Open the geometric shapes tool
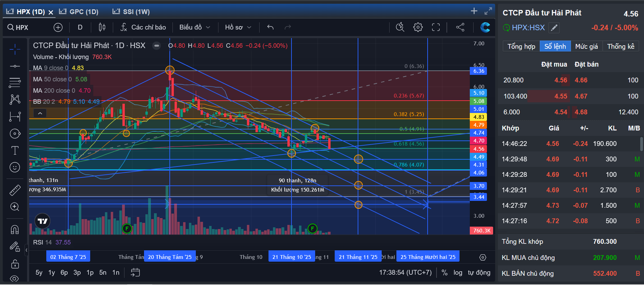 15,134
